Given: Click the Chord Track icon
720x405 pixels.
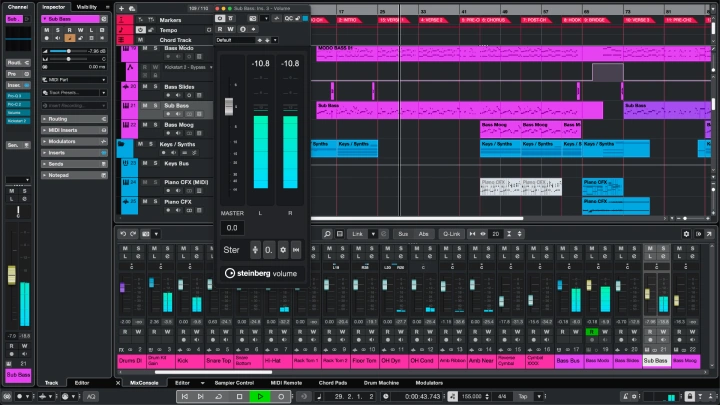Looking at the screenshot, I should 121,40.
